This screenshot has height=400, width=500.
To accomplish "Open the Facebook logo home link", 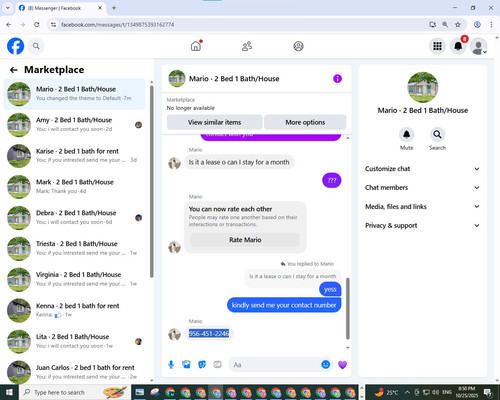I will 16,46.
